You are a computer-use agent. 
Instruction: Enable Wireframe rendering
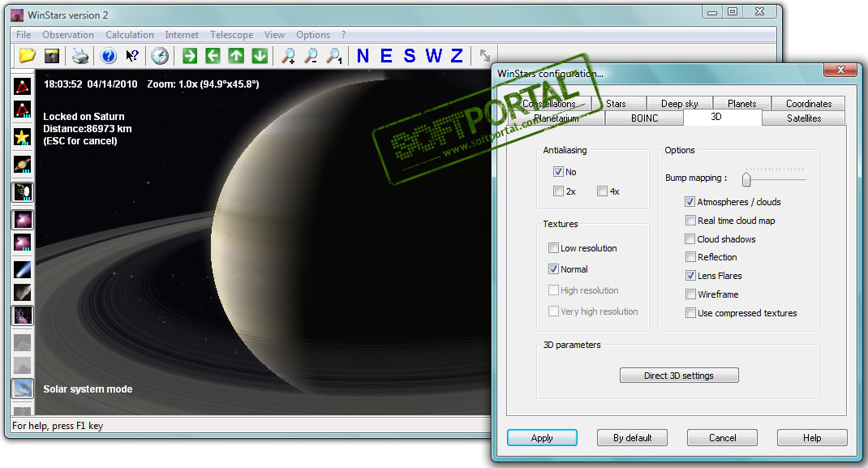690,294
